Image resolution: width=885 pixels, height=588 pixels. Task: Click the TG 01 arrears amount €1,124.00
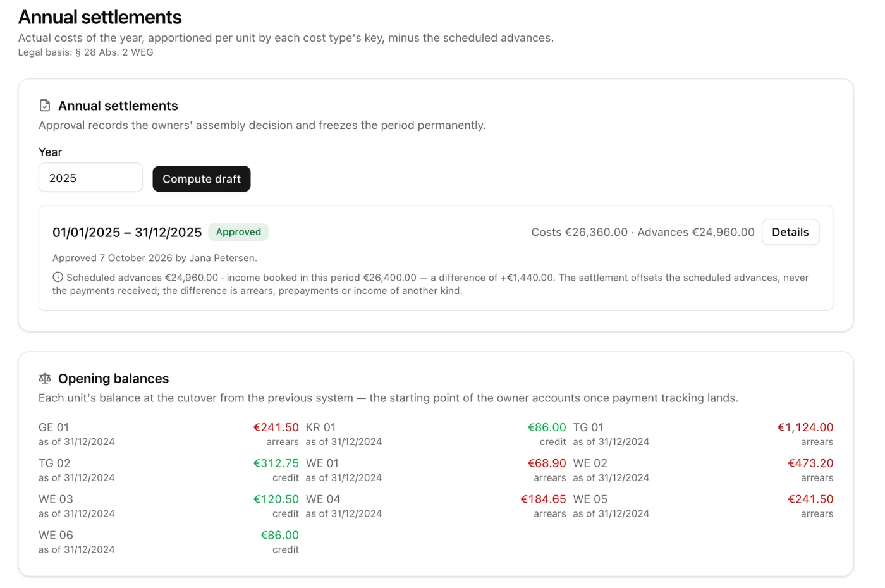805,427
